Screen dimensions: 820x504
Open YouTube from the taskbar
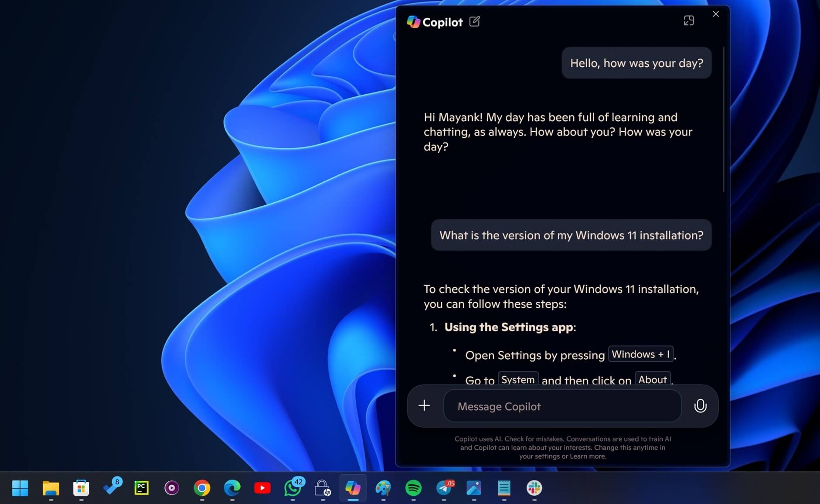(x=262, y=488)
